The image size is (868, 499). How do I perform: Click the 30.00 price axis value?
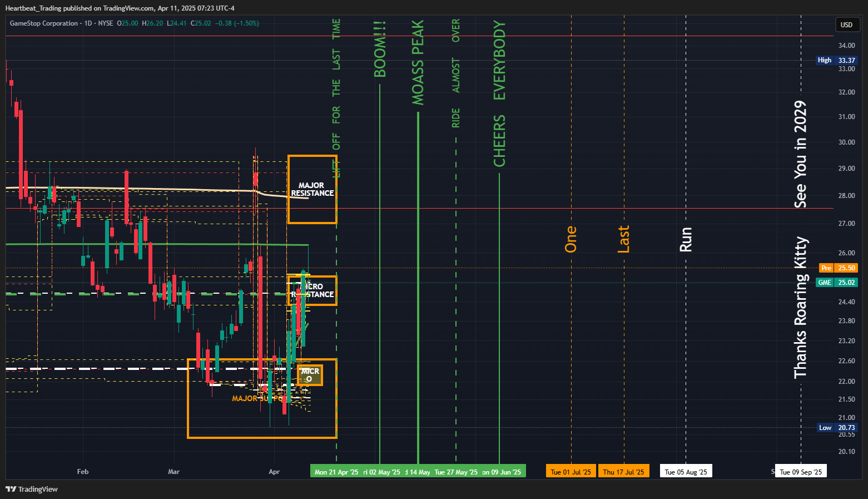847,142
